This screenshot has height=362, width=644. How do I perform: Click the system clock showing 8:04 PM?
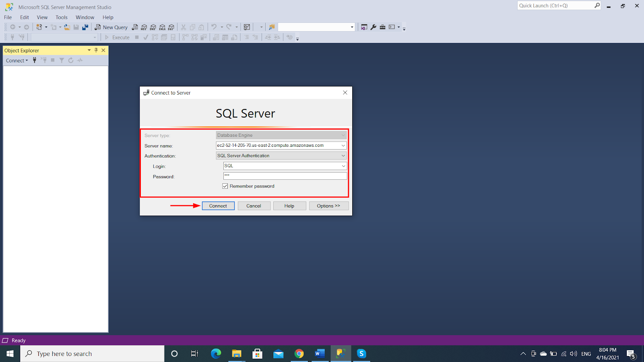(607, 354)
